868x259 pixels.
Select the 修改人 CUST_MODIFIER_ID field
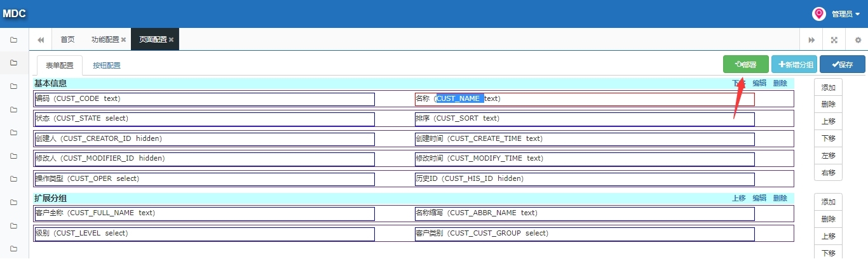[204, 159]
